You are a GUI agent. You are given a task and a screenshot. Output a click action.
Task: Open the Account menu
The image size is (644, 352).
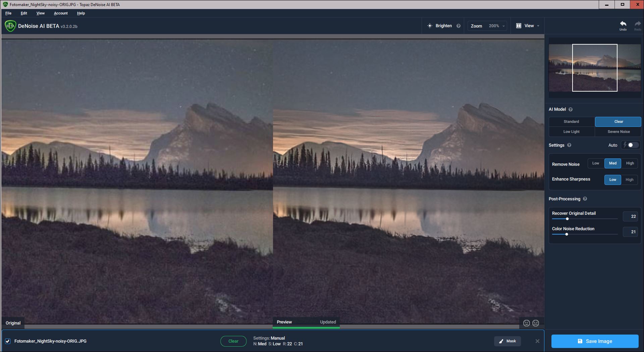tap(61, 13)
